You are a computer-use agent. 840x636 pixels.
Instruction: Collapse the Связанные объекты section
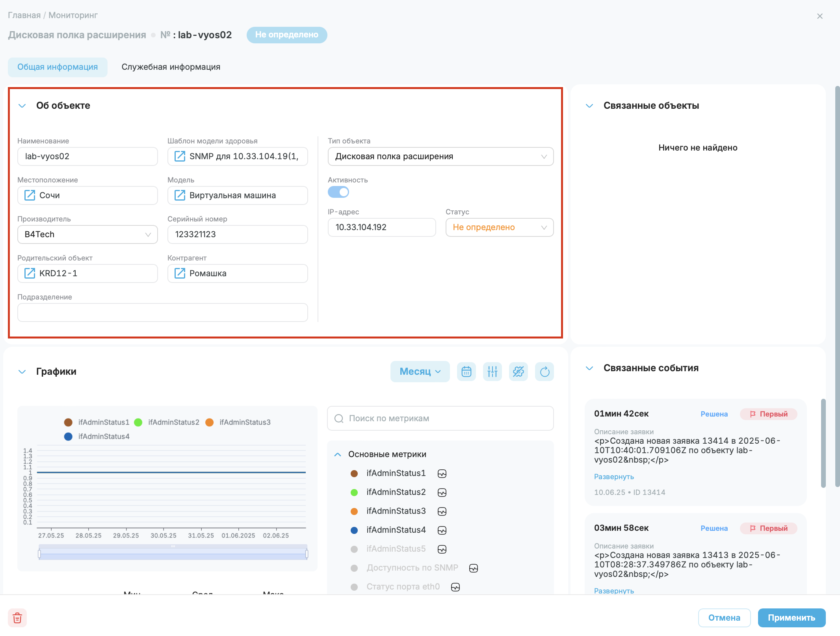pyautogui.click(x=589, y=106)
